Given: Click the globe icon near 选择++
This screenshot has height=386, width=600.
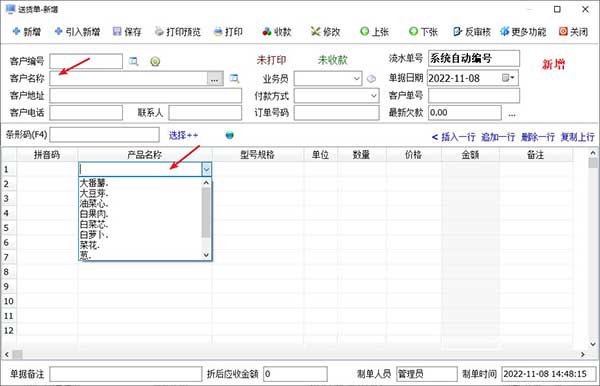Looking at the screenshot, I should (230, 135).
